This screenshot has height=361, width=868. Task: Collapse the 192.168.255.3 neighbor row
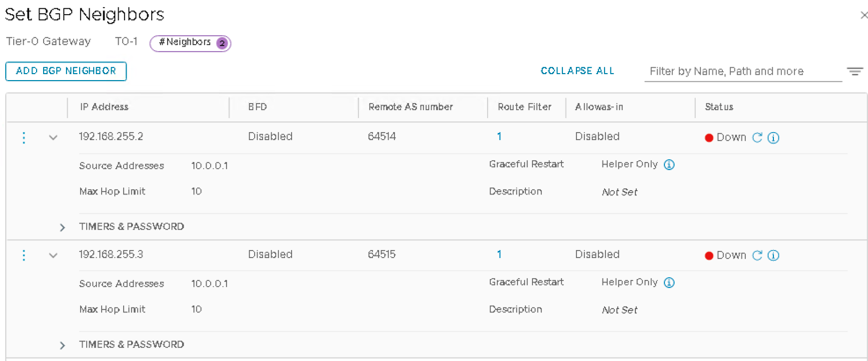(x=53, y=255)
